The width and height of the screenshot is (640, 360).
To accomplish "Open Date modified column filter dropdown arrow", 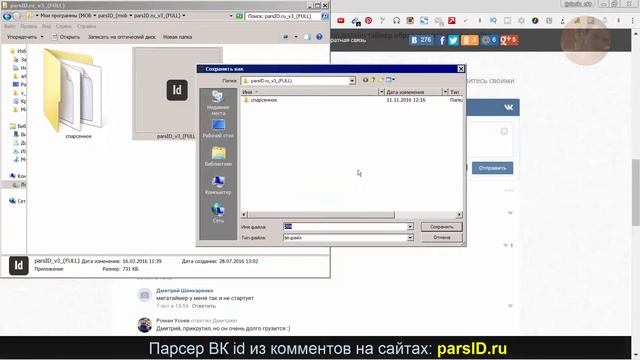I will click(x=445, y=92).
